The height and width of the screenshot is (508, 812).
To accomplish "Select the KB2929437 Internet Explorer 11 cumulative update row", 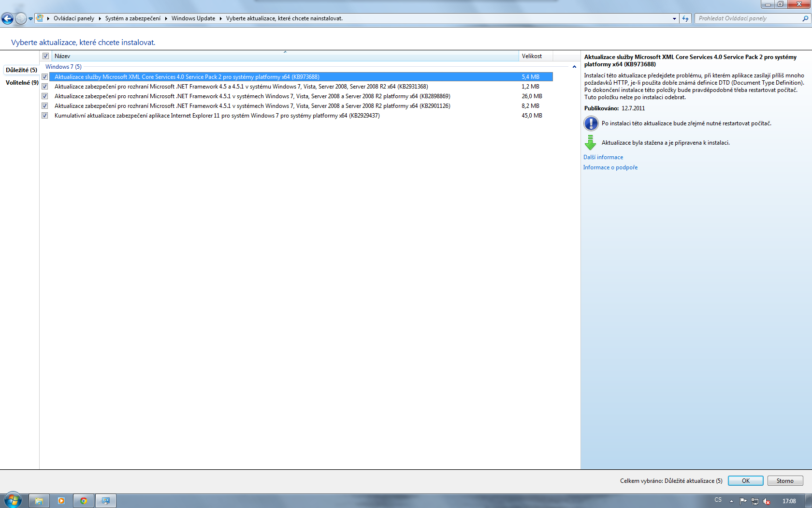I will pos(301,116).
